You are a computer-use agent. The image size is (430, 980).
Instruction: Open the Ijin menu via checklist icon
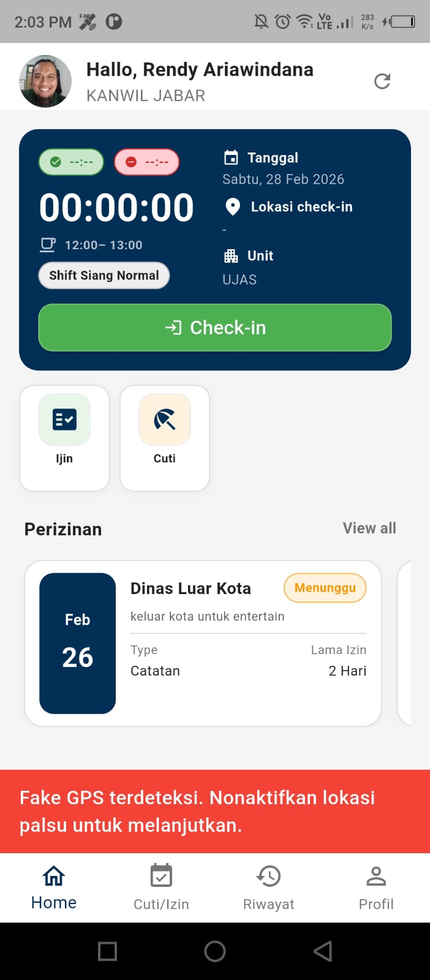point(64,420)
